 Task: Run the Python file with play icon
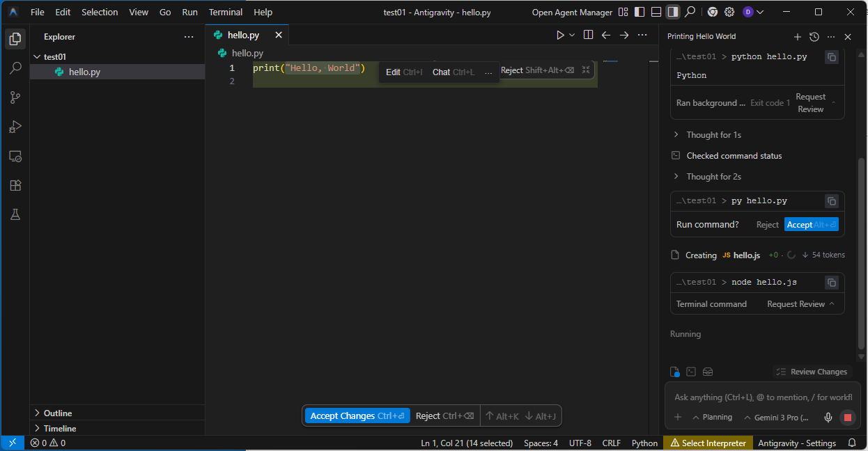(x=560, y=35)
